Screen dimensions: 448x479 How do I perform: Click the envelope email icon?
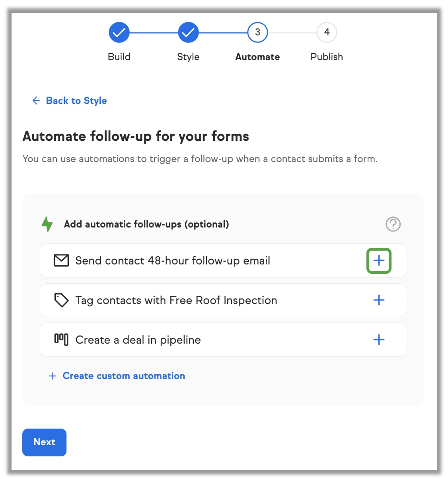[61, 261]
